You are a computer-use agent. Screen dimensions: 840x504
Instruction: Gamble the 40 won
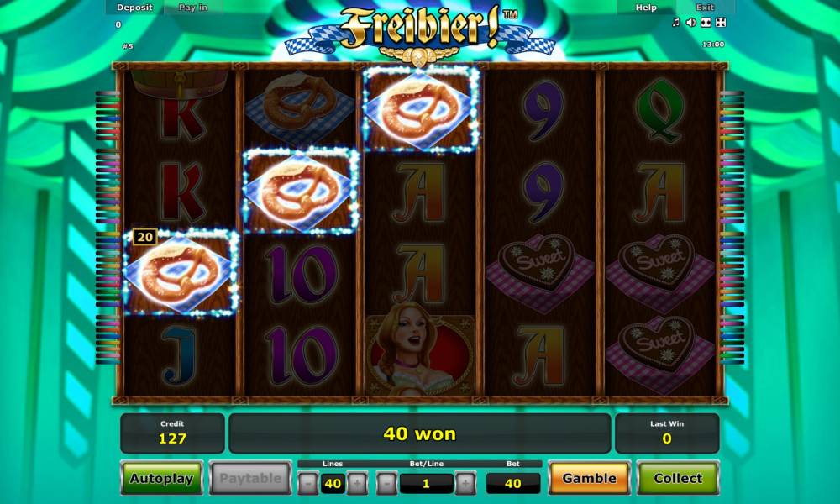(x=590, y=478)
